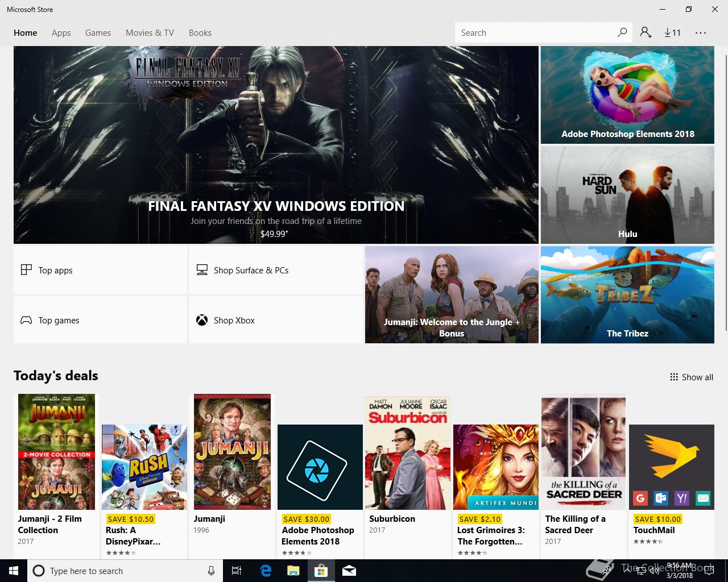Viewport: 728px width, 582px height.
Task: Click the Show all grid icon
Action: tap(674, 377)
